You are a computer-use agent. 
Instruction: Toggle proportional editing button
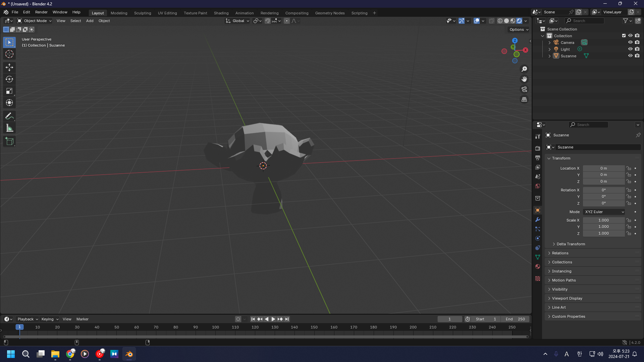coord(286,21)
